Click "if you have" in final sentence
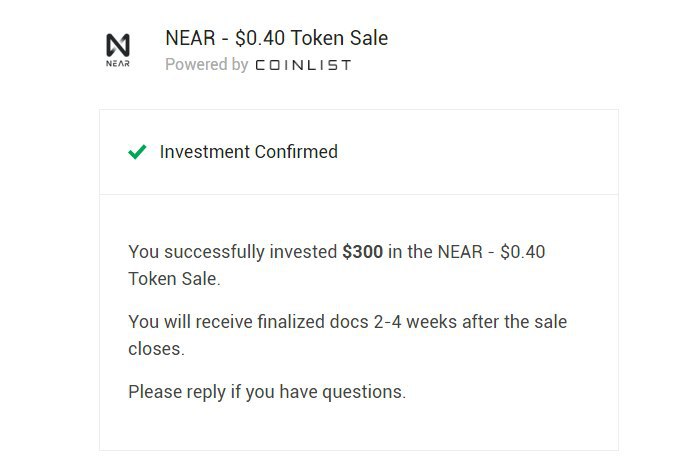This screenshot has width=700, height=465. [x=274, y=392]
